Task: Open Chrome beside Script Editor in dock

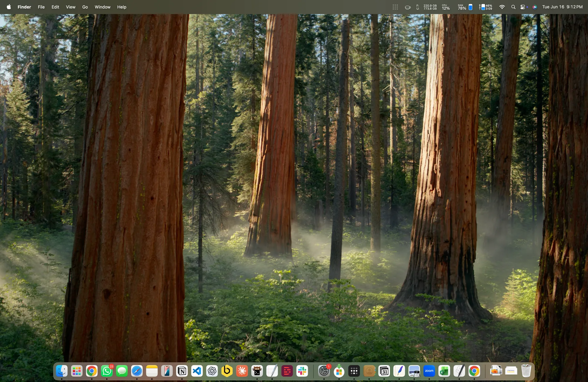Action: coord(474,371)
